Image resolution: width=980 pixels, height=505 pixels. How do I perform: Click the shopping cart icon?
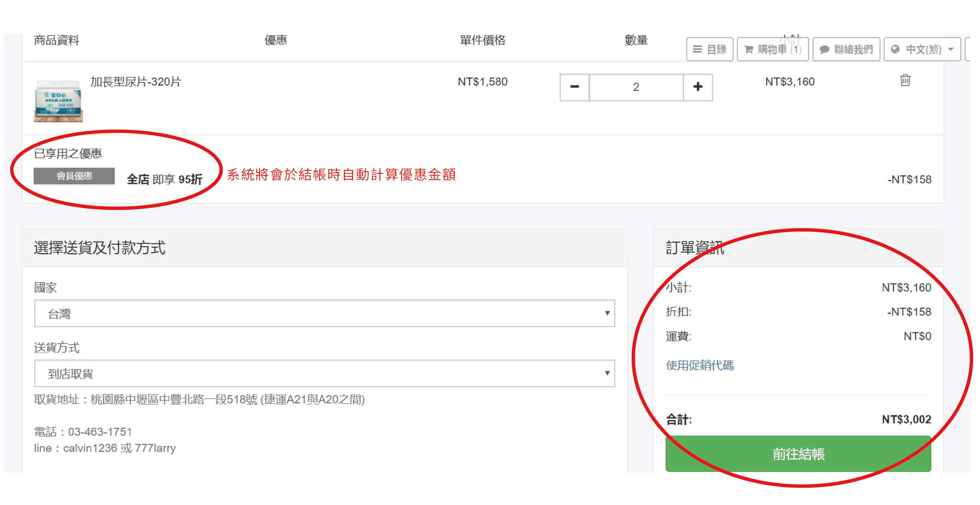[x=748, y=49]
